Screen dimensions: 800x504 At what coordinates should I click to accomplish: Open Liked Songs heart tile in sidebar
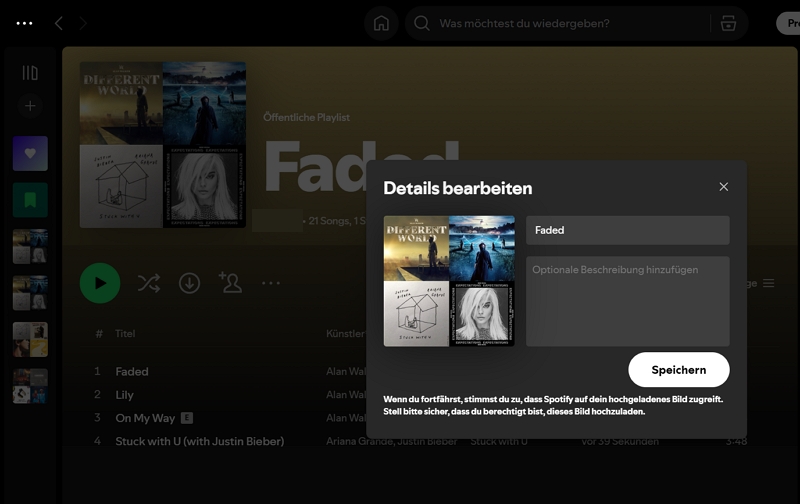pos(30,153)
